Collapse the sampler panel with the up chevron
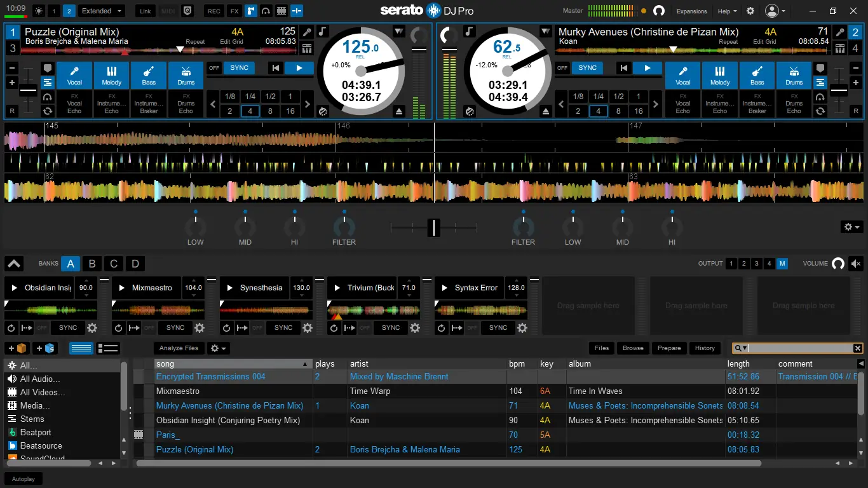 [x=14, y=264]
